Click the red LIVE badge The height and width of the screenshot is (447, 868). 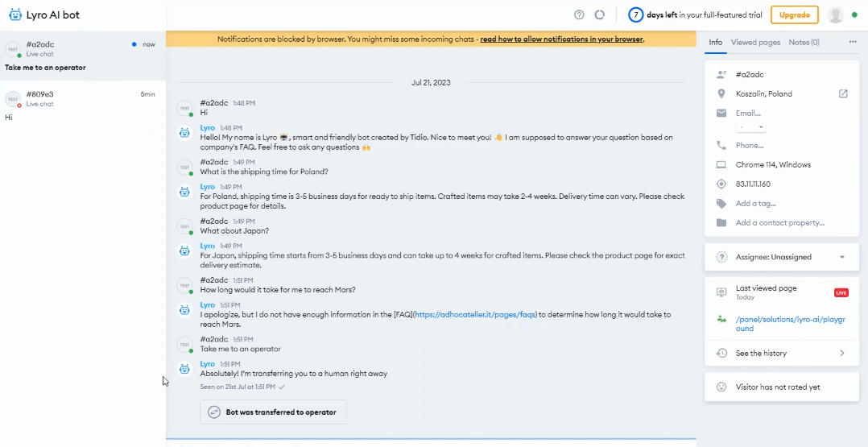(x=841, y=292)
